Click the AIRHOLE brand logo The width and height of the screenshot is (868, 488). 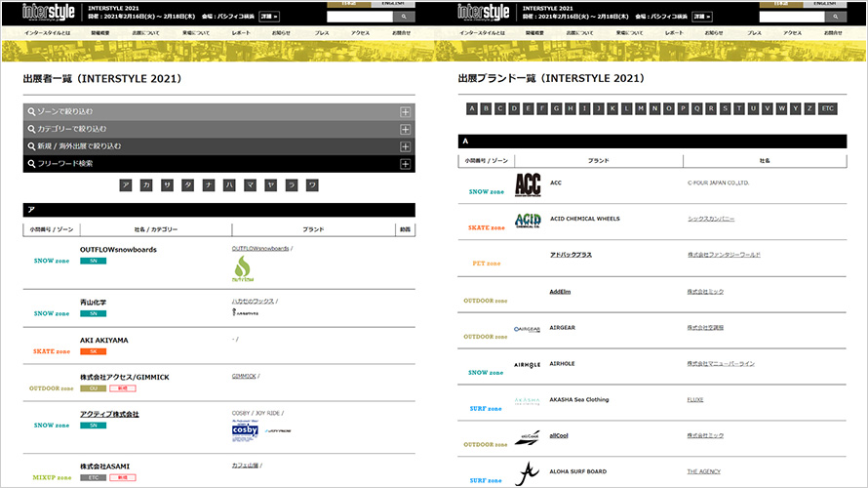[527, 365]
